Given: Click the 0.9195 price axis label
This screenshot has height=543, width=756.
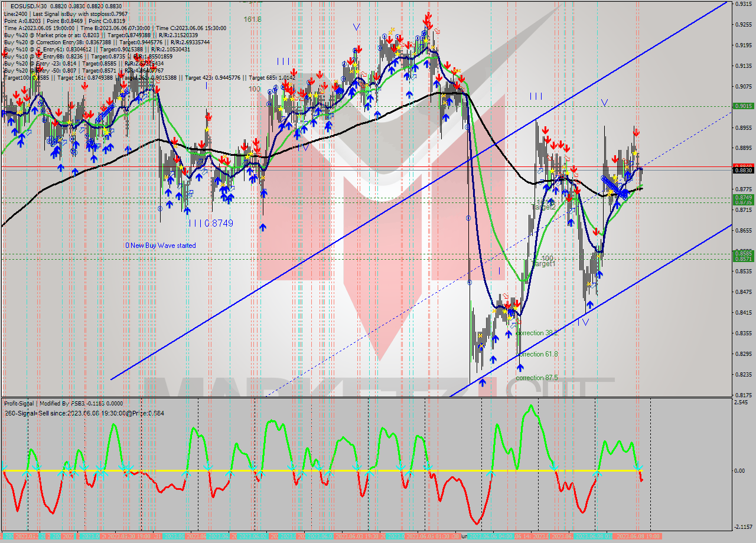Looking at the screenshot, I should pyautogui.click(x=743, y=45).
